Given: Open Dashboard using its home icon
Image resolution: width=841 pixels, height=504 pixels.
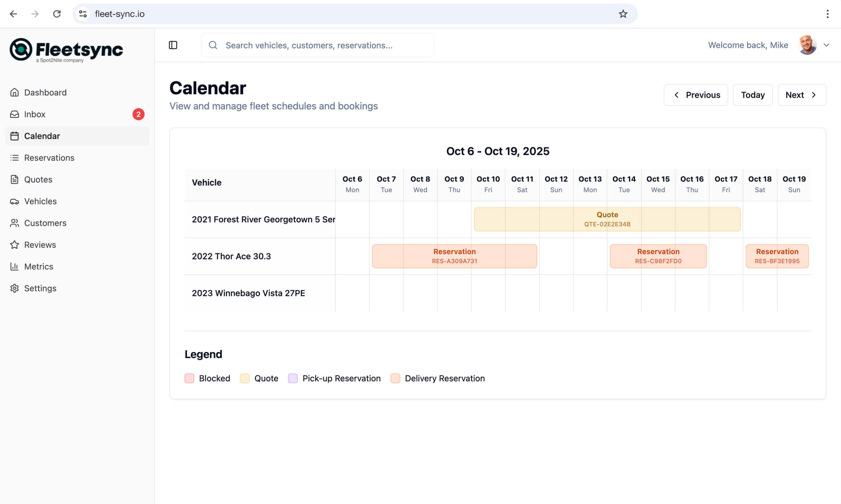Looking at the screenshot, I should pyautogui.click(x=14, y=92).
